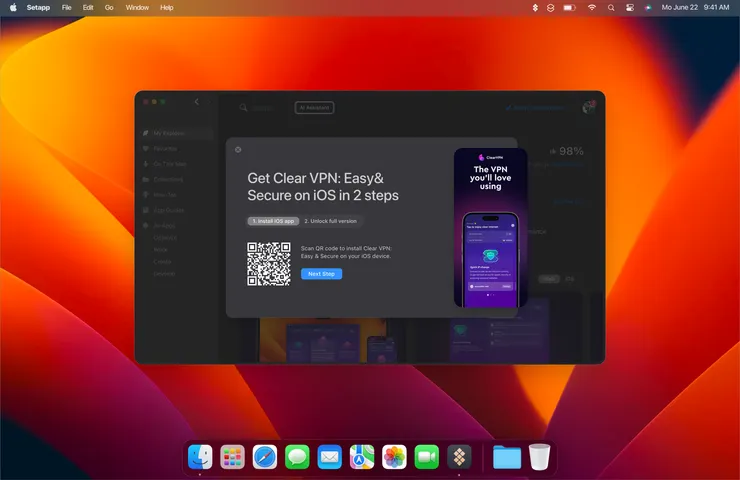This screenshot has width=740, height=480.
Task: Check the battery status icon
Action: (x=570, y=8)
